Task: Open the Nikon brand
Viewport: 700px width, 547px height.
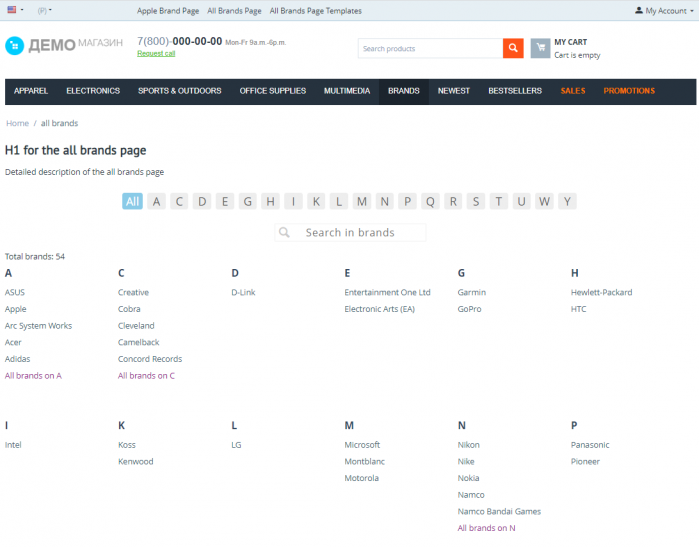Action: coord(469,445)
